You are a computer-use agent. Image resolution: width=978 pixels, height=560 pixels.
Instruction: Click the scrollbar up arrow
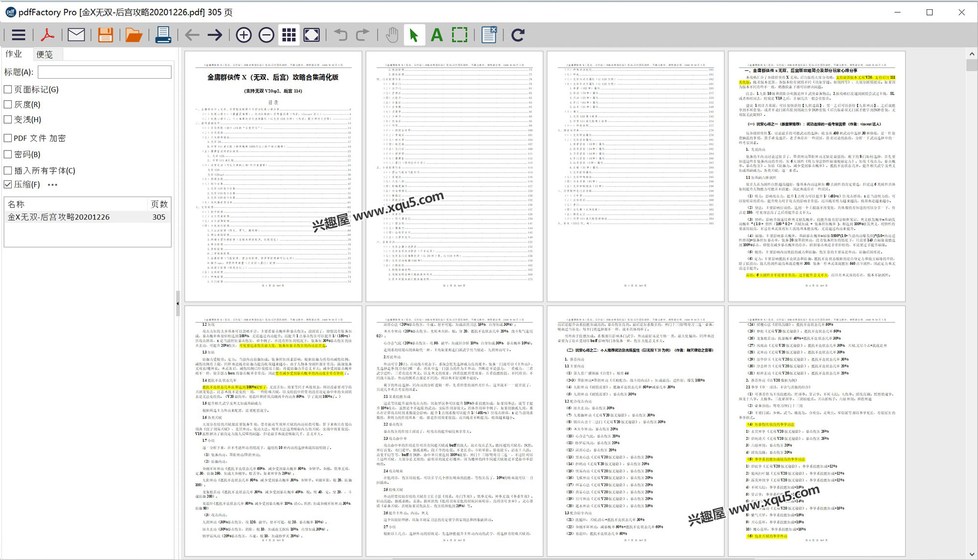coord(972,54)
